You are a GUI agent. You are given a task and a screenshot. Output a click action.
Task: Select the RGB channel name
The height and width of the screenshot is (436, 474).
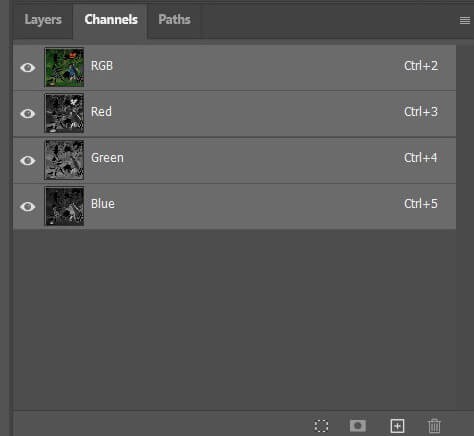pyautogui.click(x=102, y=66)
